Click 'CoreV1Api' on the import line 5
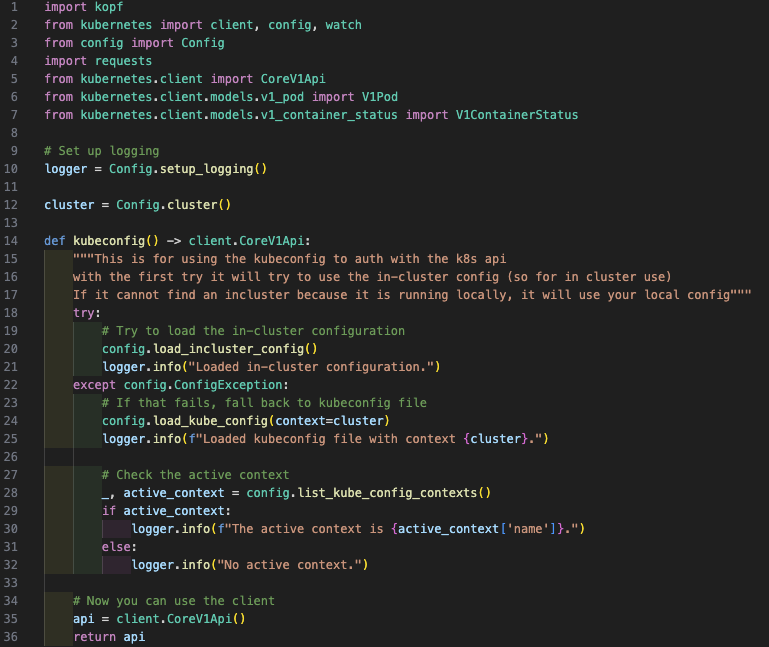The height and width of the screenshot is (647, 769). (x=293, y=79)
